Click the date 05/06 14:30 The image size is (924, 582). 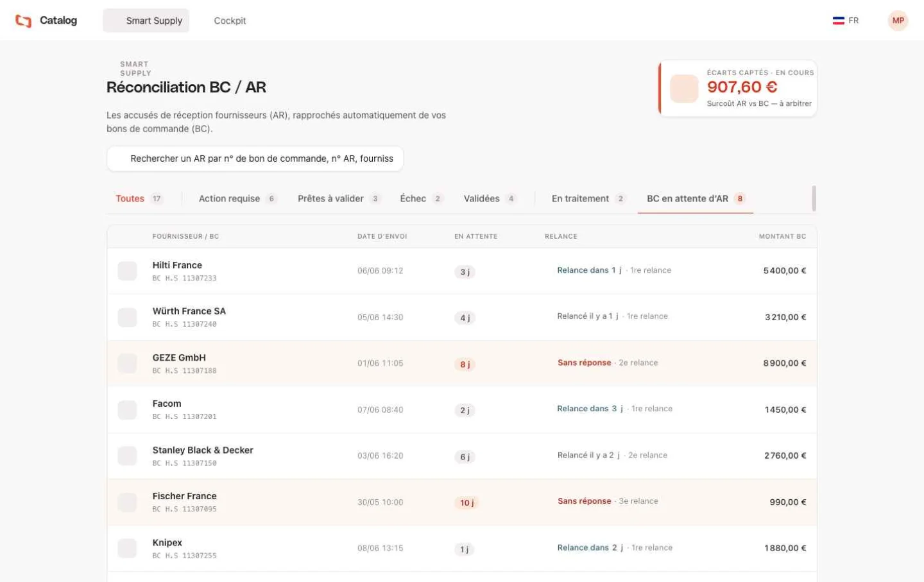click(x=381, y=317)
